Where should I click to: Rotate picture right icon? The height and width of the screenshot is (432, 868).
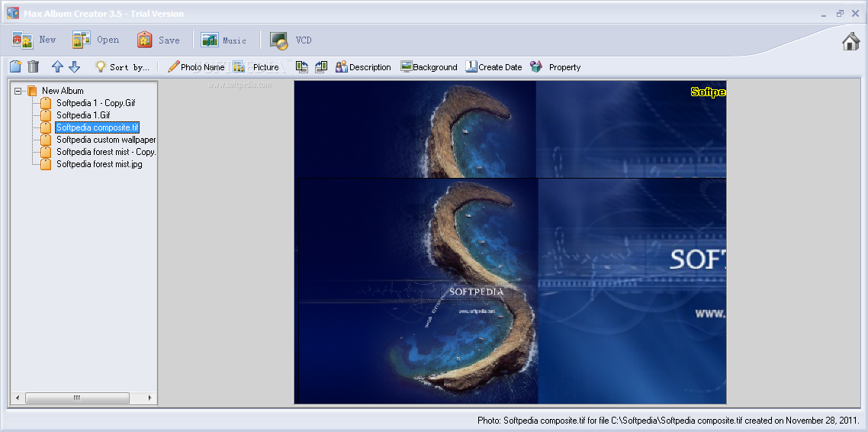coord(321,67)
